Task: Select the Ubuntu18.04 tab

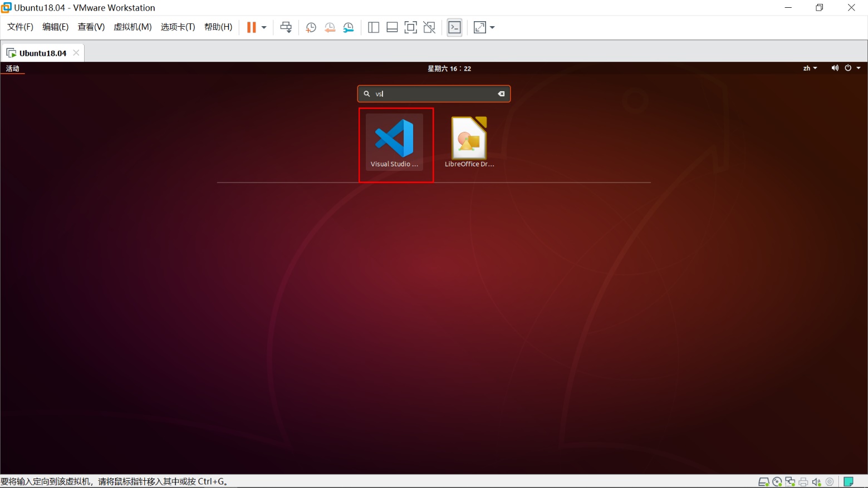Action: 42,53
